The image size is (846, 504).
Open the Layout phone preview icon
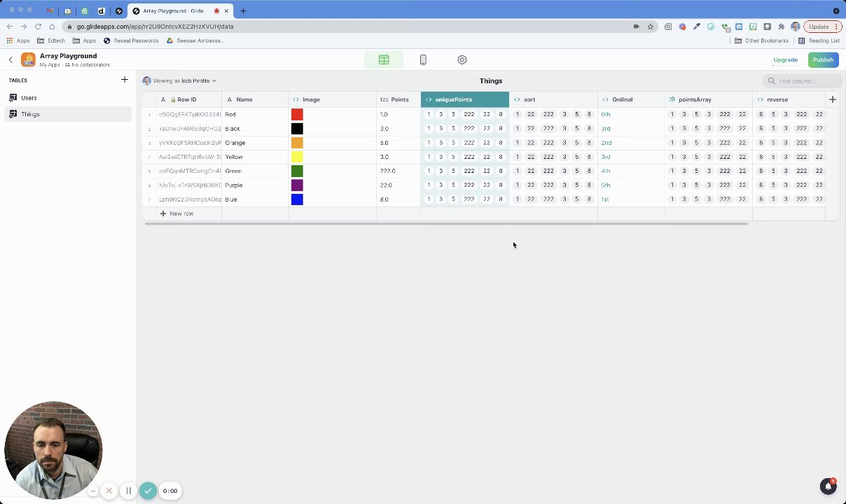click(423, 60)
